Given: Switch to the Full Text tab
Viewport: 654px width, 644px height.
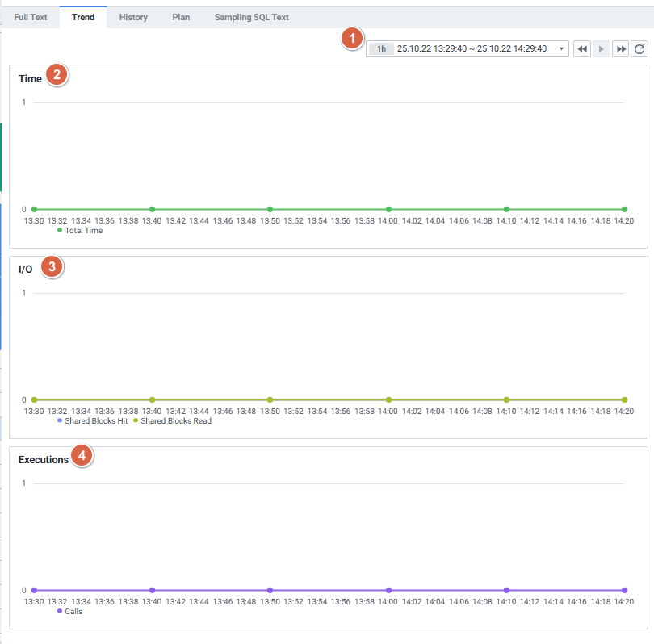Looking at the screenshot, I should point(31,17).
